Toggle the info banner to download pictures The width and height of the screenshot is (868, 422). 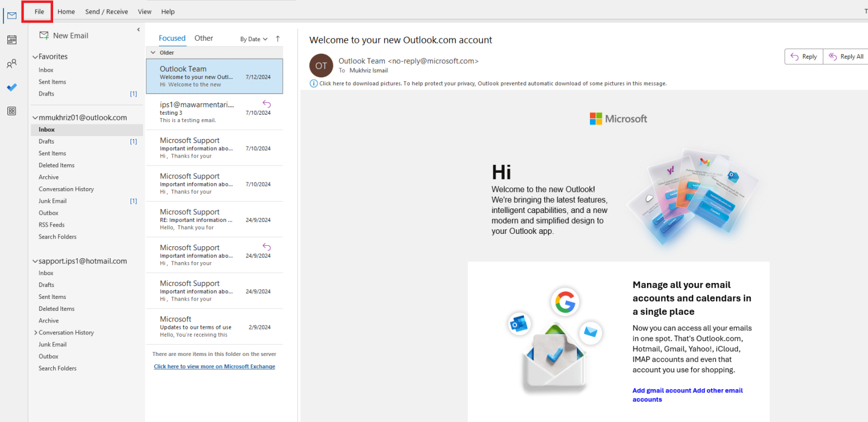313,83
